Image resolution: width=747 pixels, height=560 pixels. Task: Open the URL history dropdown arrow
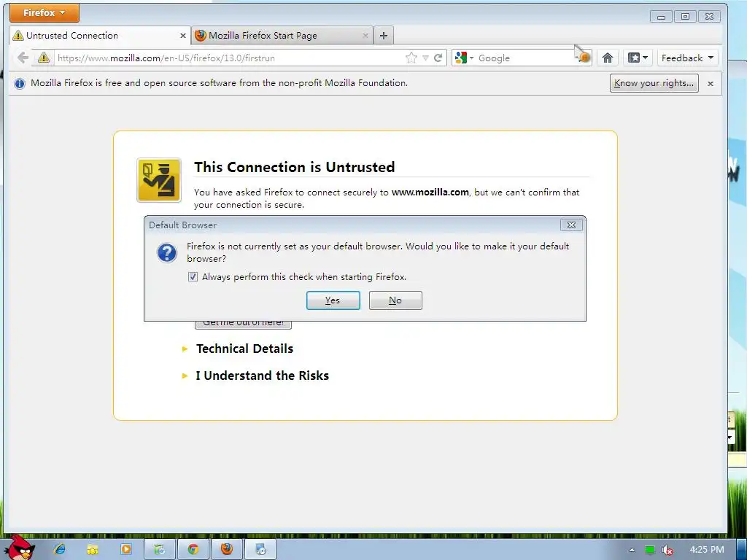(425, 58)
